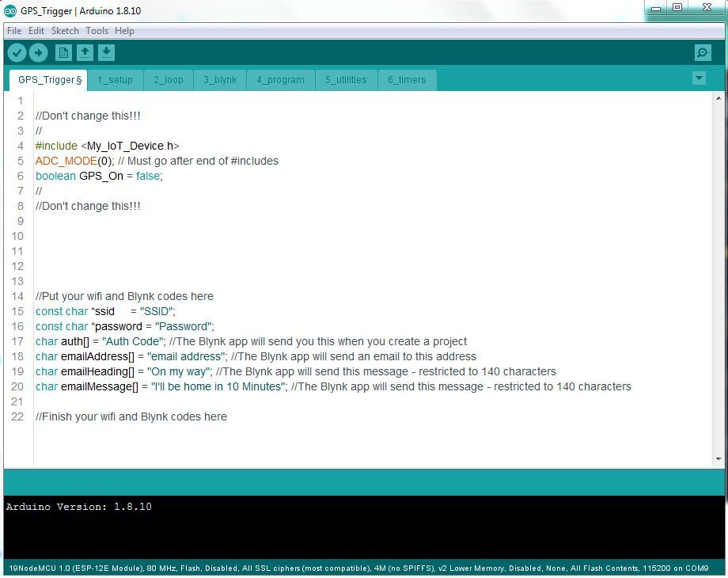Click the "email address" string on line 18
728x578 pixels.
[x=186, y=356]
